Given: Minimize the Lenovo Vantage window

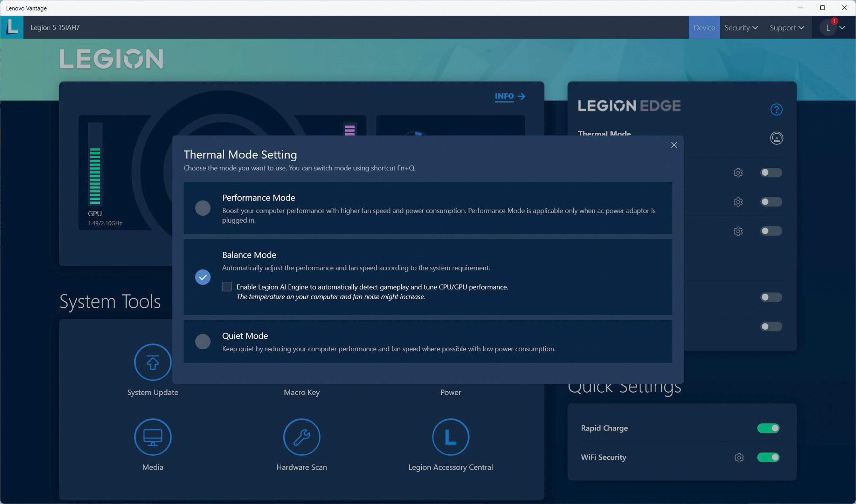Looking at the screenshot, I should [x=800, y=8].
